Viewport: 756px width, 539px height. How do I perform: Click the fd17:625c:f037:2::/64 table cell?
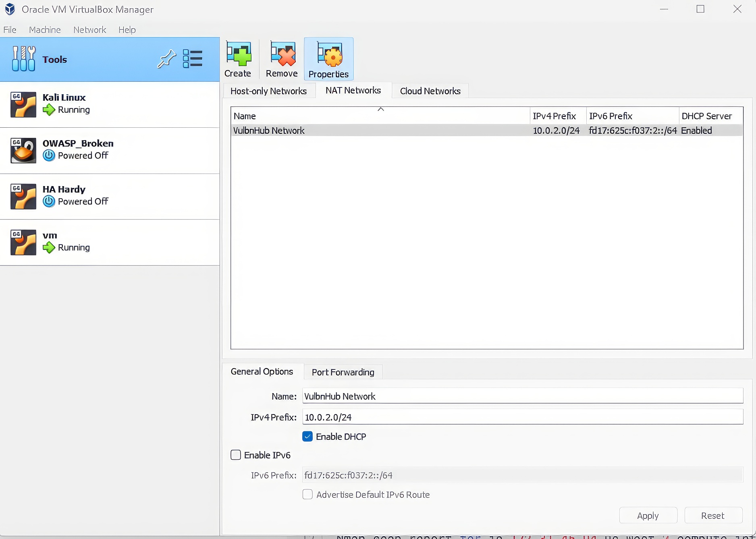coord(633,131)
